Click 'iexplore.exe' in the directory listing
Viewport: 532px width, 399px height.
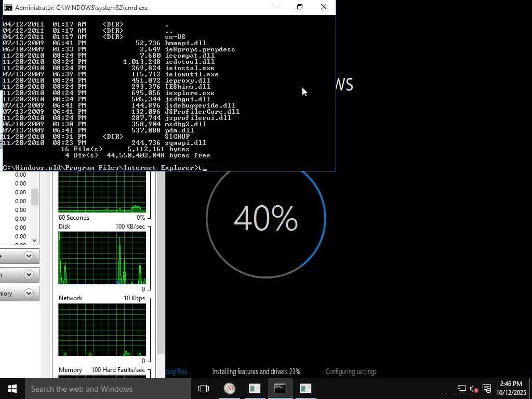click(190, 93)
